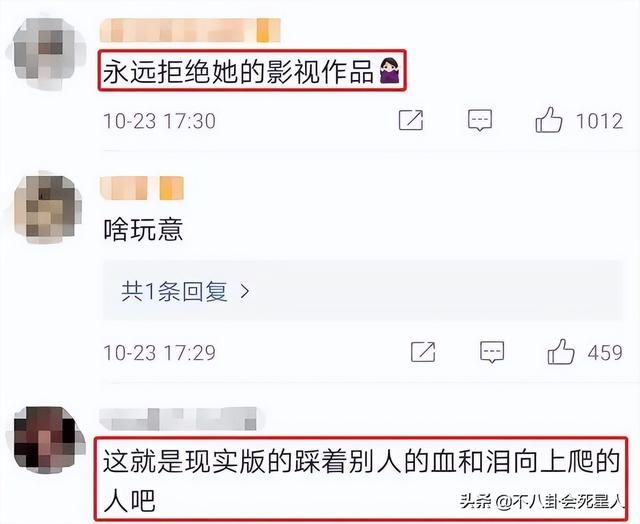Select the comment 永远拒绝她的影视作品

click(251, 71)
